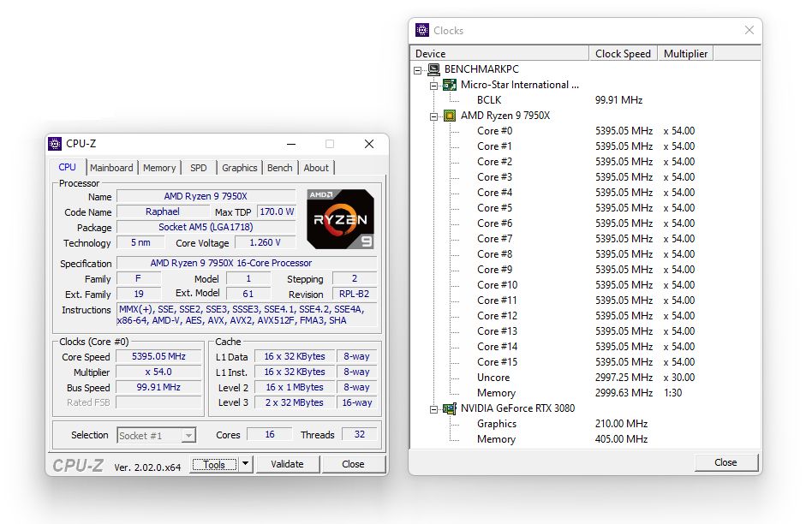This screenshot has height=524, width=812.
Task: Click the AMD Ryzen 9 processor logo
Action: click(x=340, y=219)
